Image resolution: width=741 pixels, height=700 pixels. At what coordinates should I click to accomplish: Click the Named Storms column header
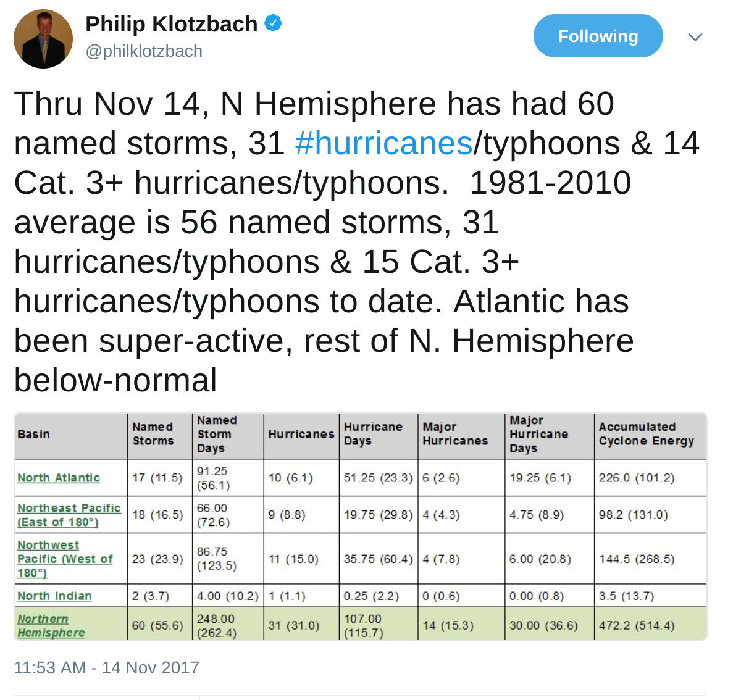point(153,434)
